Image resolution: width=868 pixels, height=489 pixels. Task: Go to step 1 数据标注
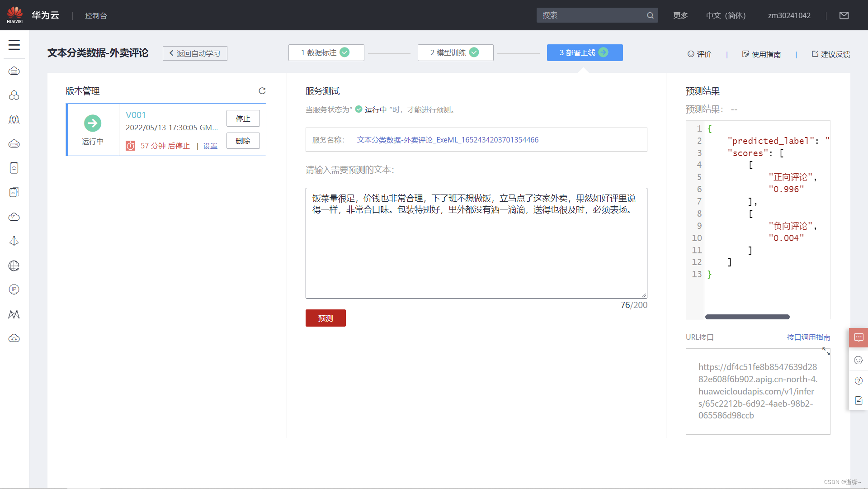point(326,52)
